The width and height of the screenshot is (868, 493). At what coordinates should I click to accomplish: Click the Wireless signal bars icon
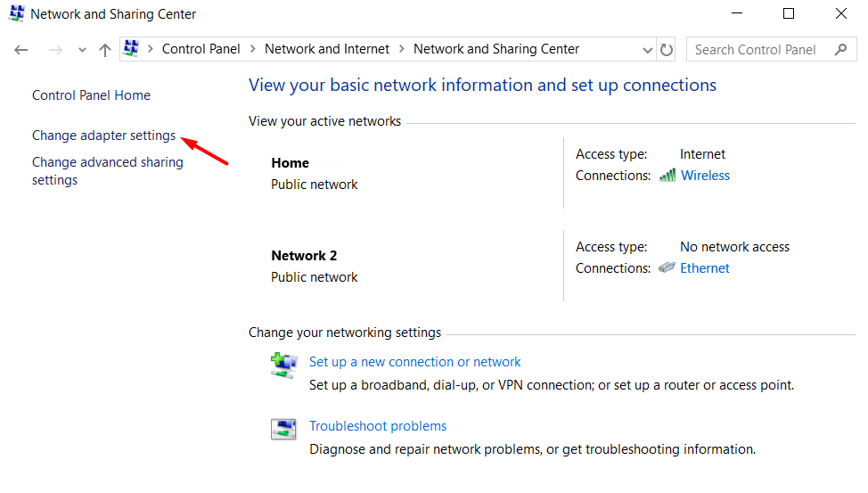[x=667, y=176]
